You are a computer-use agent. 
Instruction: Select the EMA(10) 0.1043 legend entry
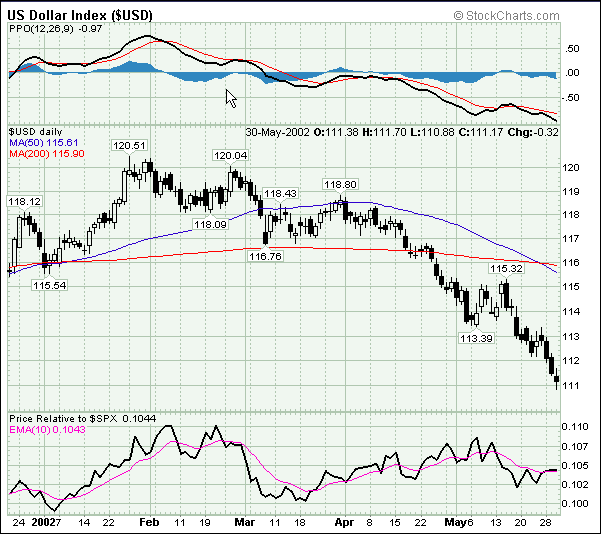pos(47,430)
